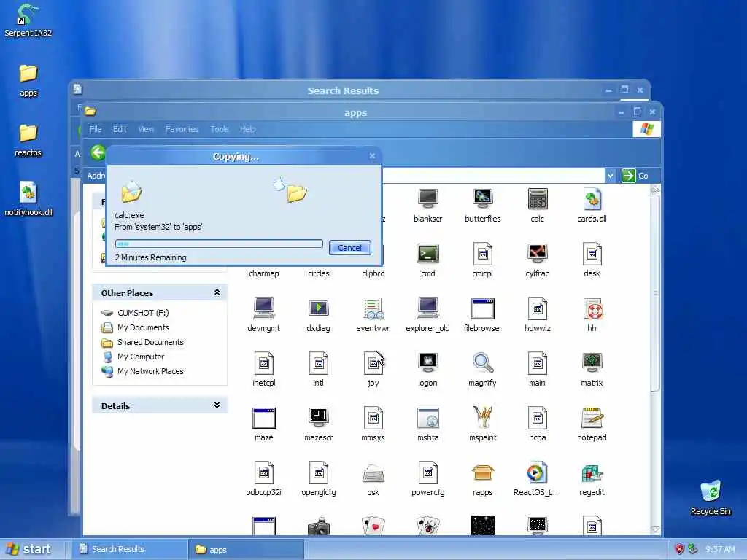
Task: Select the desk file icon
Action: (592, 254)
